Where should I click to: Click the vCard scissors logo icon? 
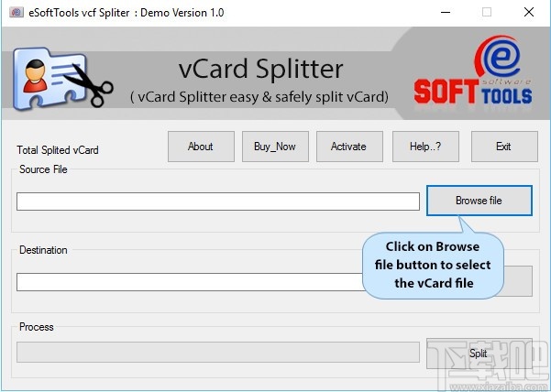[62, 79]
